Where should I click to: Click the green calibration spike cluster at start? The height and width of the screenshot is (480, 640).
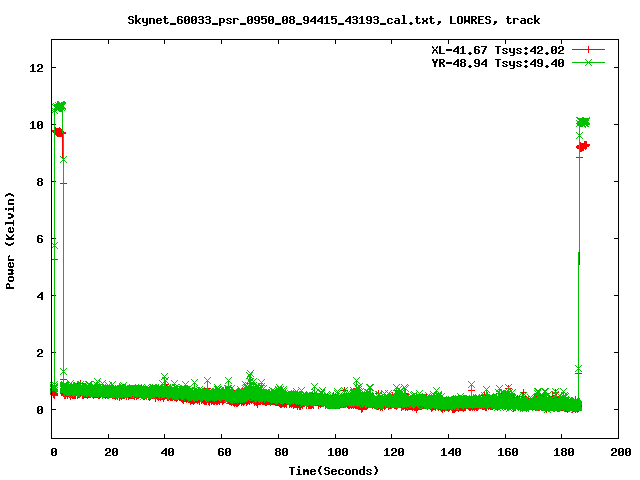(60, 107)
